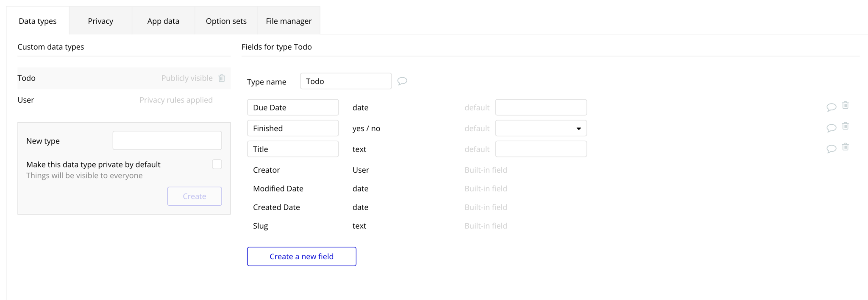Open comment bubble for Title field
Viewport: 868px width, 300px height.
click(x=831, y=149)
